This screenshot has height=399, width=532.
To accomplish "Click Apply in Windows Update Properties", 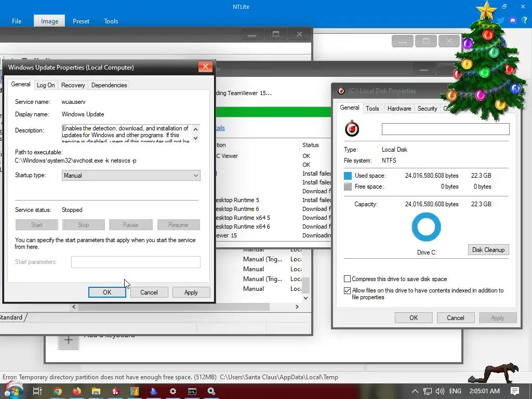I will [x=191, y=292].
